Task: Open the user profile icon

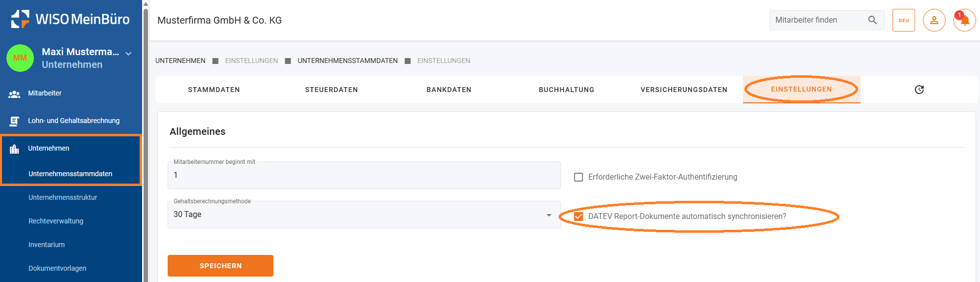Action: click(x=934, y=21)
